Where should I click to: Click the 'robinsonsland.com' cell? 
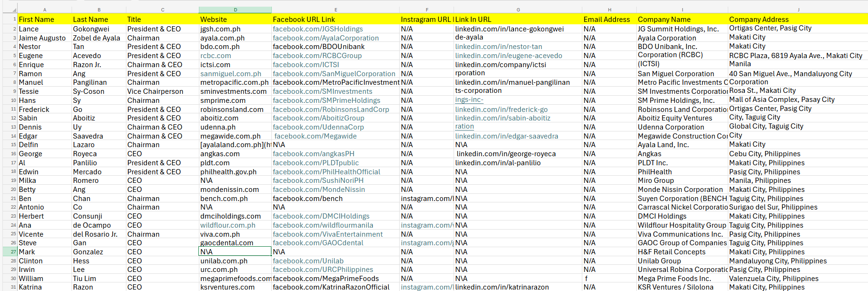[x=235, y=110]
